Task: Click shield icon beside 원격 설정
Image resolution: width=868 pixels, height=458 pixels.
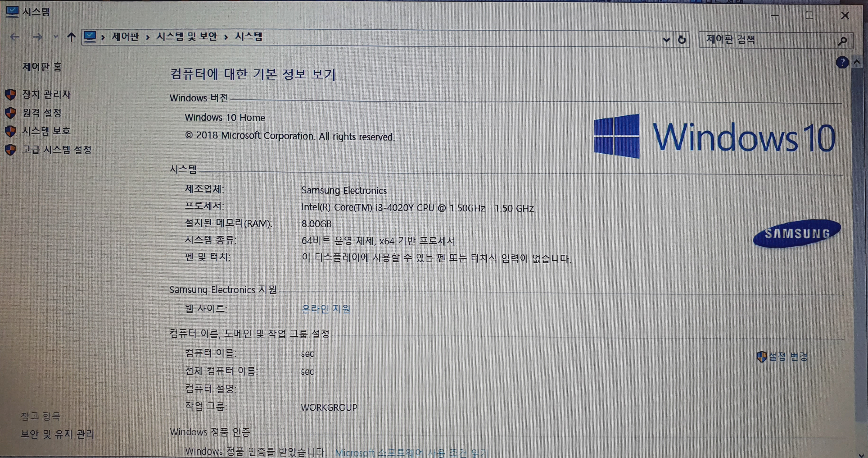Action: coord(11,113)
